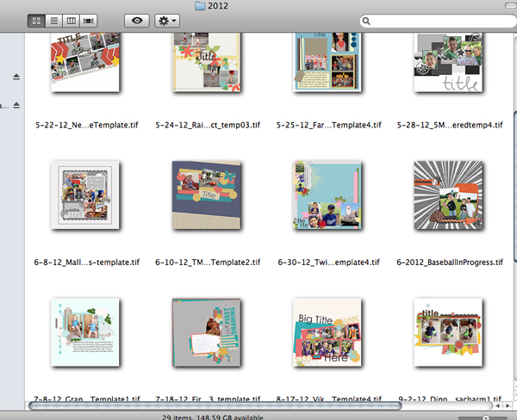Viewport: 517px width, 420px height.
Task: Select the 6-30-12_Twi...emplate4.tif thumbnail
Action: [327, 195]
